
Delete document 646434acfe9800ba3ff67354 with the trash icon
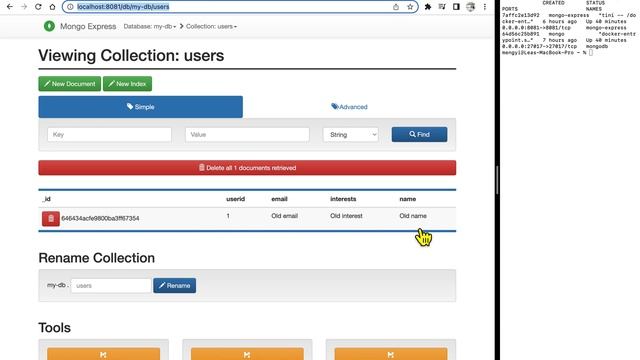(x=51, y=218)
